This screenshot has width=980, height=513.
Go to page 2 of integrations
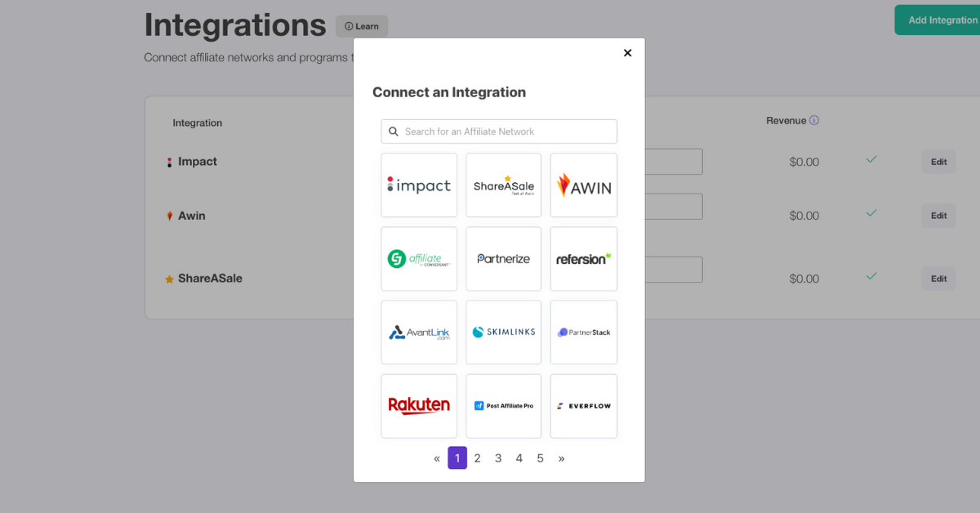tap(478, 458)
